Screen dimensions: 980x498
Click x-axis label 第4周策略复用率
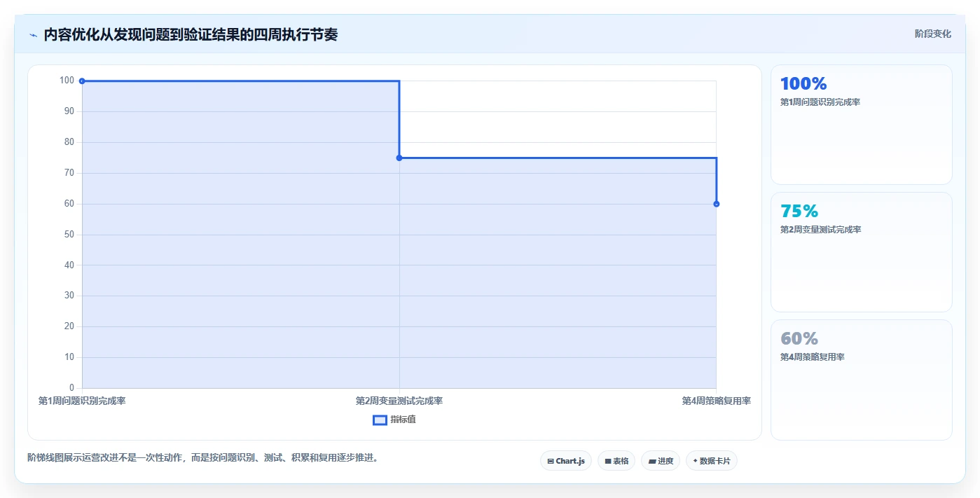tap(717, 401)
